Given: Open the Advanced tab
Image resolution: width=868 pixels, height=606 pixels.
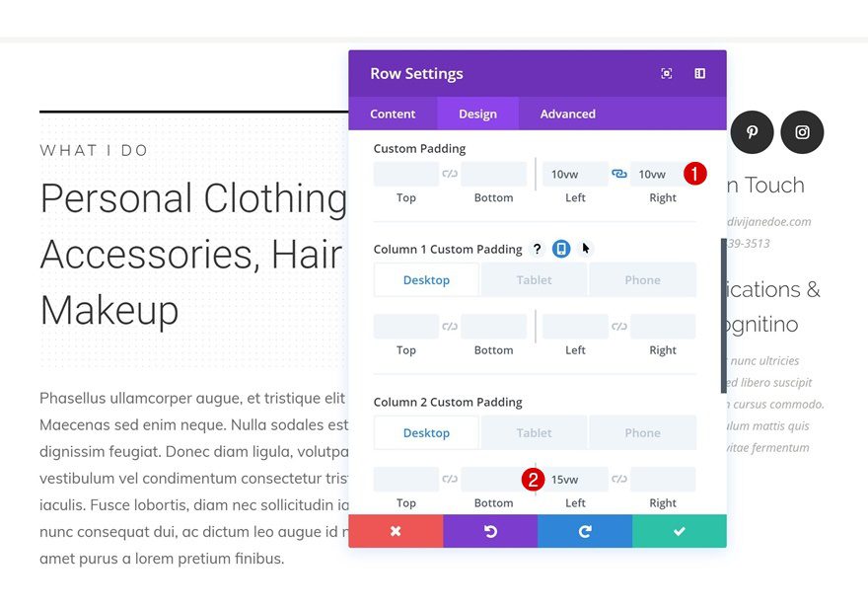Looking at the screenshot, I should [x=567, y=114].
